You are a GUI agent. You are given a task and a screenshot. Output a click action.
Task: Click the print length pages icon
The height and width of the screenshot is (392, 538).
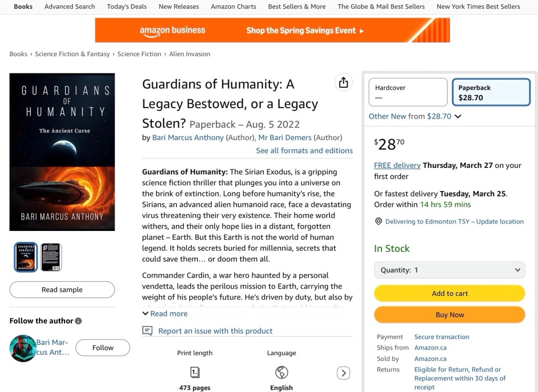(194, 373)
